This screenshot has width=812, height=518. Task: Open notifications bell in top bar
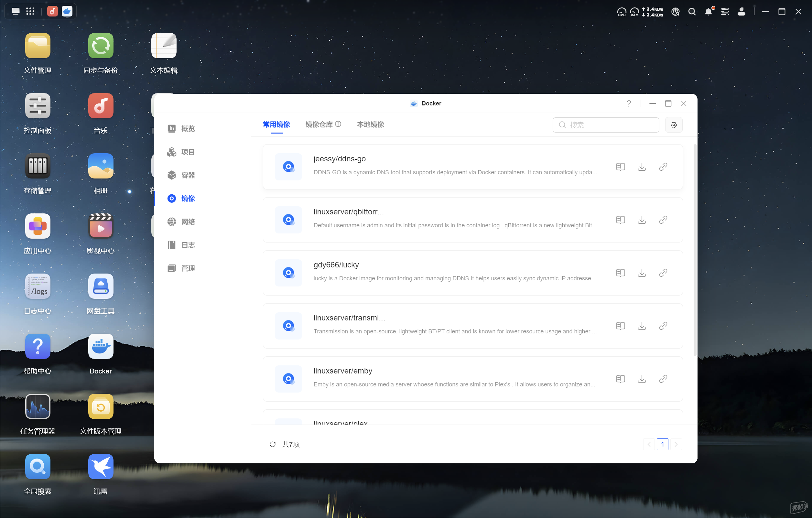pyautogui.click(x=708, y=11)
